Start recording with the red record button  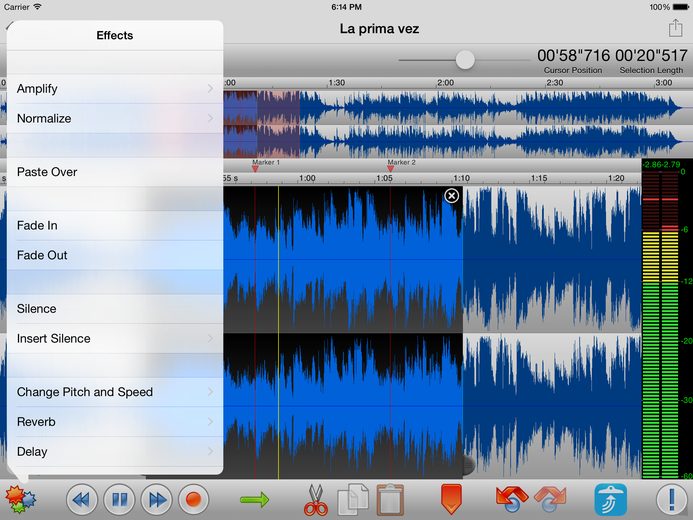(194, 500)
